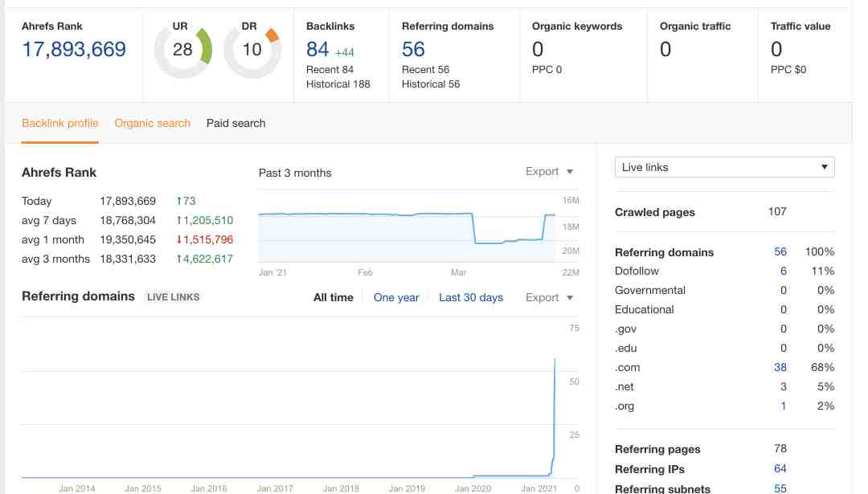Click the DR 10 gauge

252,50
